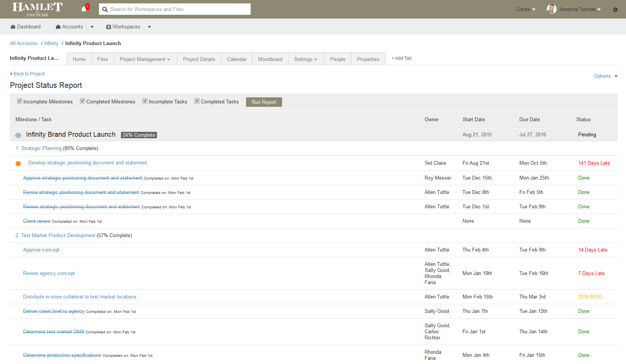Open the gear settings icon

pos(615,9)
